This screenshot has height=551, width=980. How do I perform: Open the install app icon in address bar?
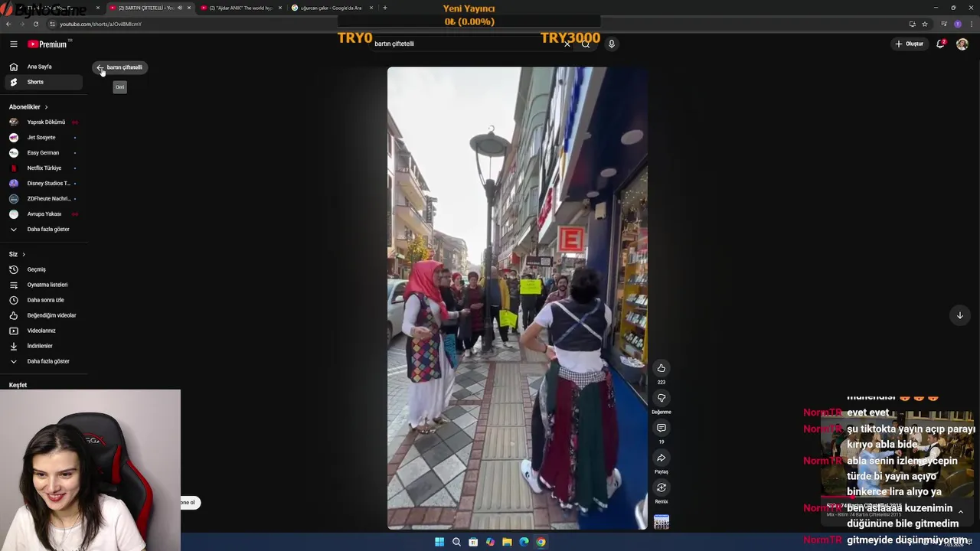tap(912, 24)
